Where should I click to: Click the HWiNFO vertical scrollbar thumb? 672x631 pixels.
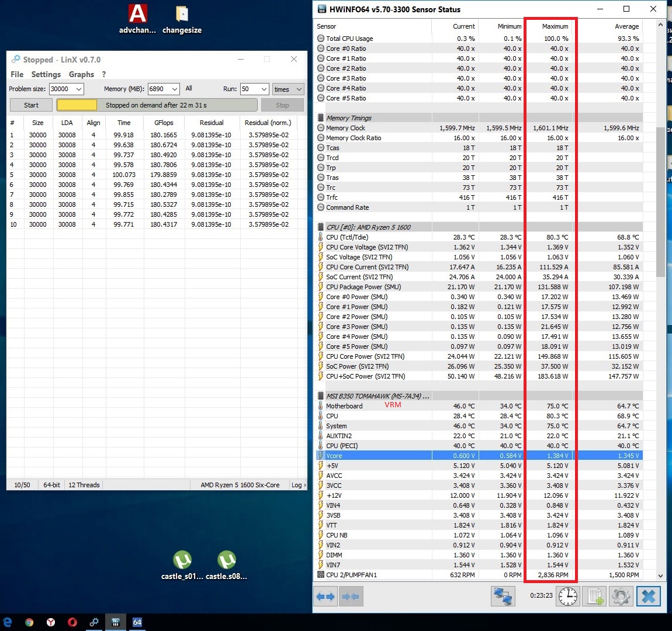660,202
